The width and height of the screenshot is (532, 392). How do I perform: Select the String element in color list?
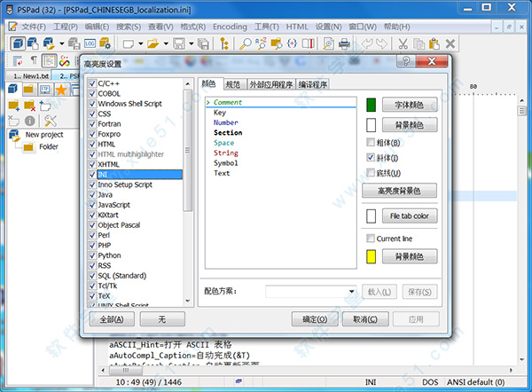(226, 153)
